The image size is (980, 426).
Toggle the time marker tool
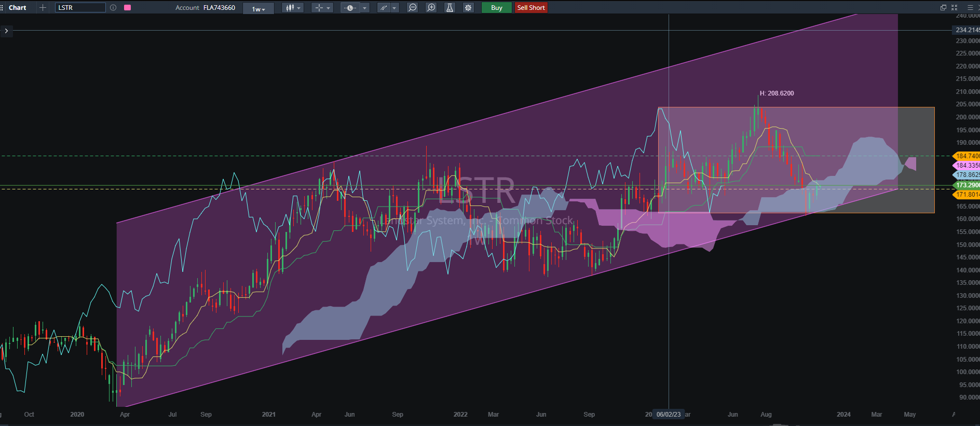point(350,8)
